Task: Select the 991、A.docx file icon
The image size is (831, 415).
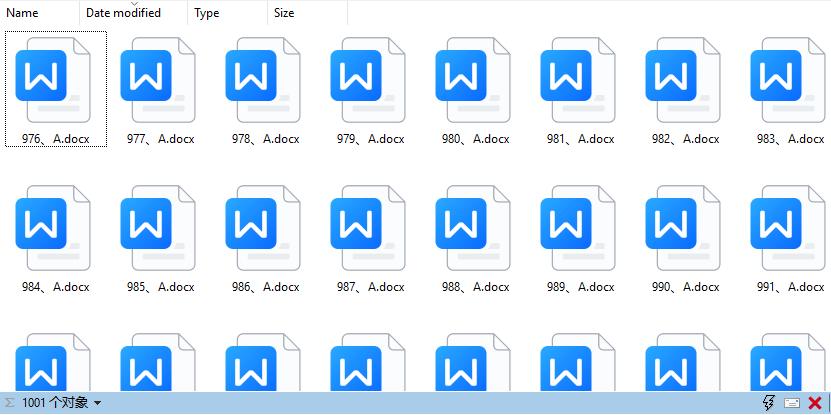Action: pos(788,228)
